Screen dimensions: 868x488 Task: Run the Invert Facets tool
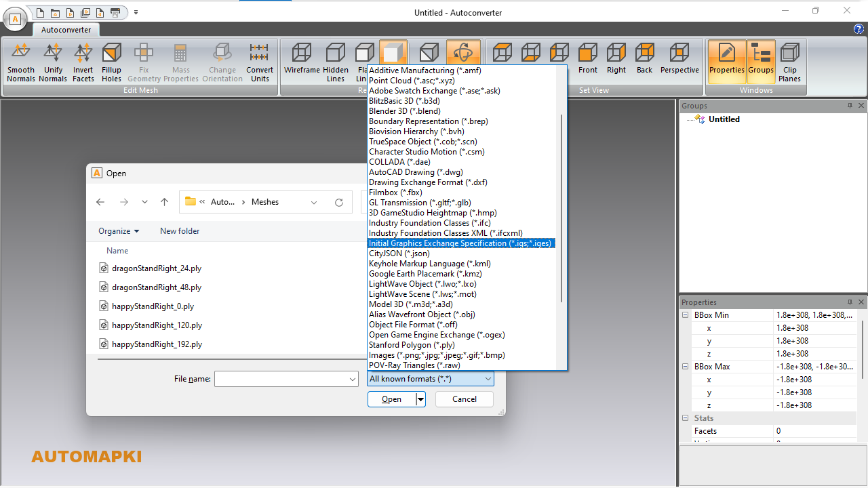click(x=83, y=62)
